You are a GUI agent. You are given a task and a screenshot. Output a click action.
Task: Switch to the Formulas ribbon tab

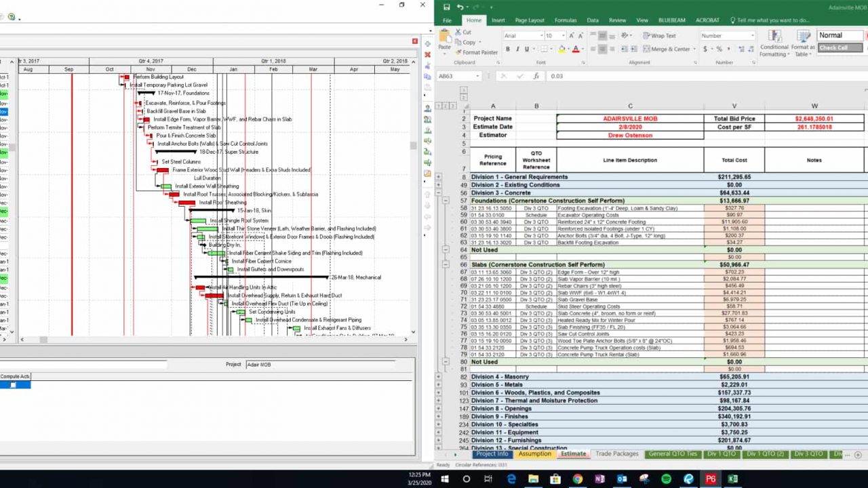pyautogui.click(x=566, y=20)
